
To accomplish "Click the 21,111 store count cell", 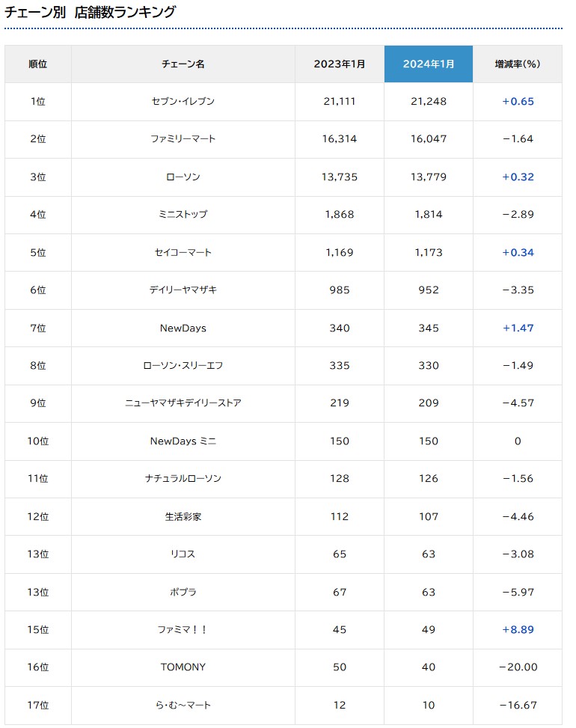I will (340, 101).
